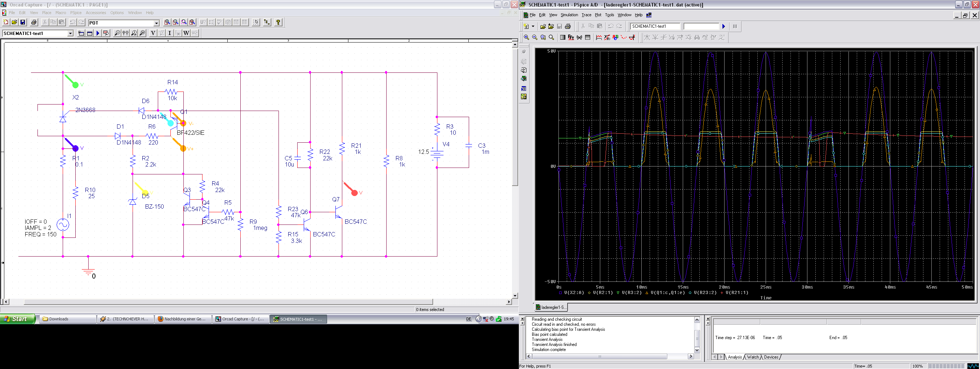Toggle FFT view in PSpice

tap(571, 37)
